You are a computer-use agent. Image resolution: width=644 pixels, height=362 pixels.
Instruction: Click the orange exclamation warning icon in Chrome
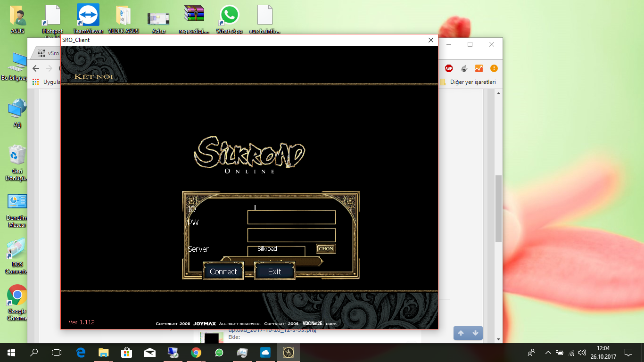pos(494,68)
